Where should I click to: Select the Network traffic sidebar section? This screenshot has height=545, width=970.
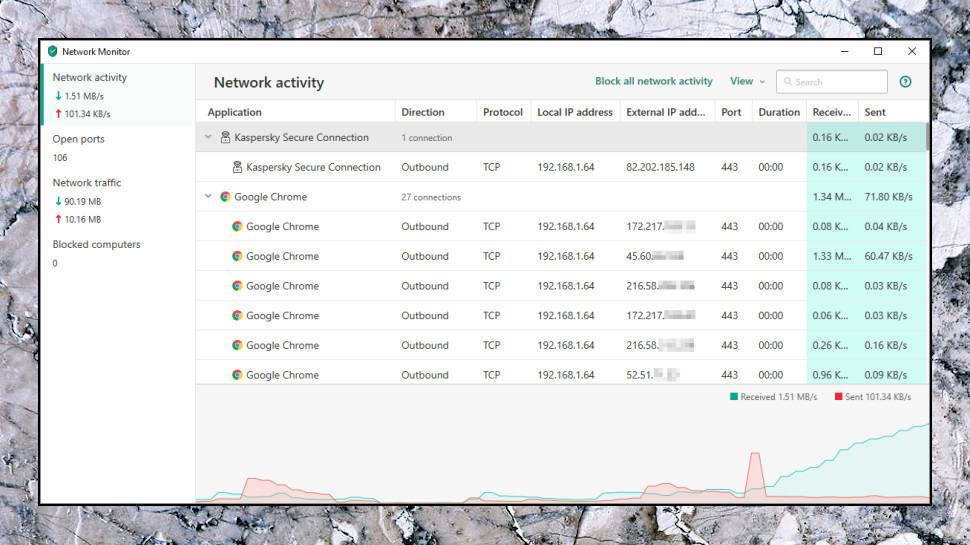118,200
